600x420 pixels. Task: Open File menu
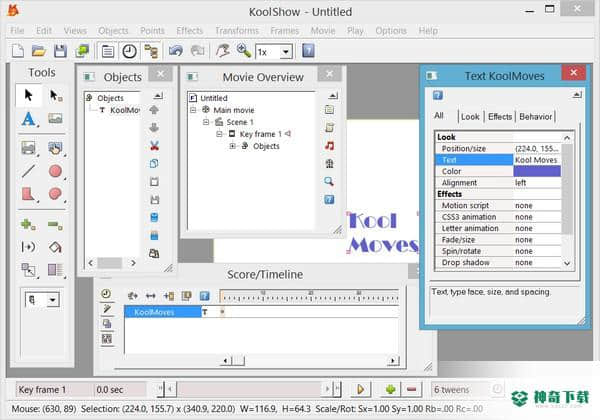[17, 31]
